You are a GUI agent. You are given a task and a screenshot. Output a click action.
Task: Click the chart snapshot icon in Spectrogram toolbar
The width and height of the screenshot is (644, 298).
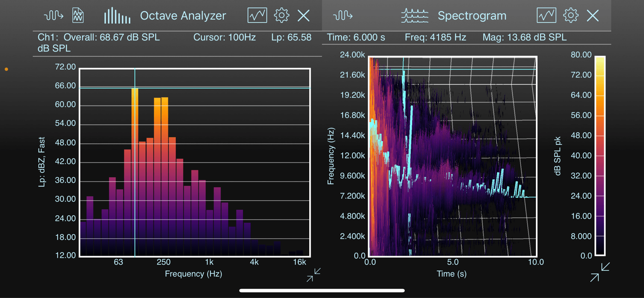[x=546, y=15]
